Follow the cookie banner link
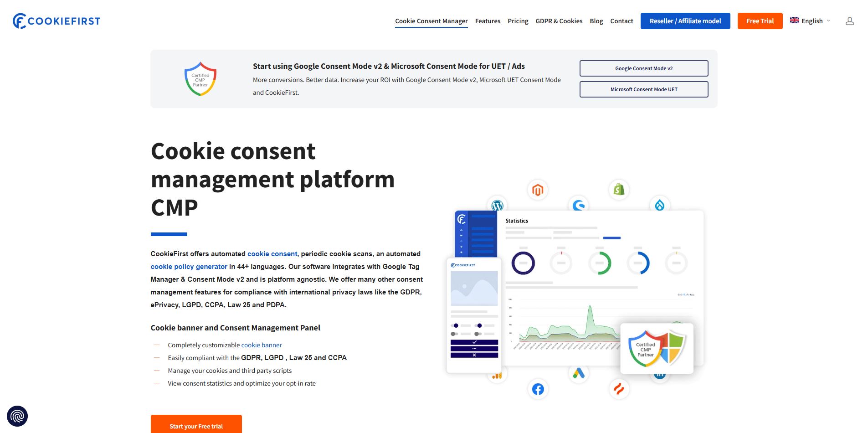This screenshot has height=433, width=868. point(262,345)
